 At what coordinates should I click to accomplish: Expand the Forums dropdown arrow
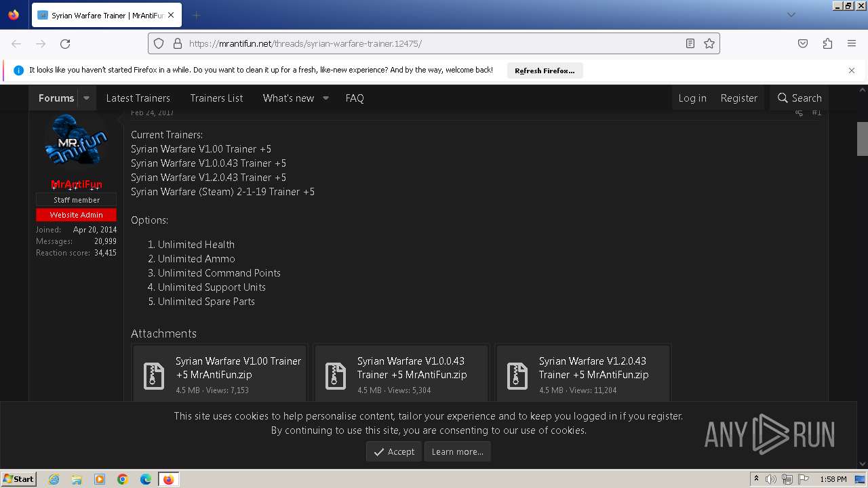(86, 98)
